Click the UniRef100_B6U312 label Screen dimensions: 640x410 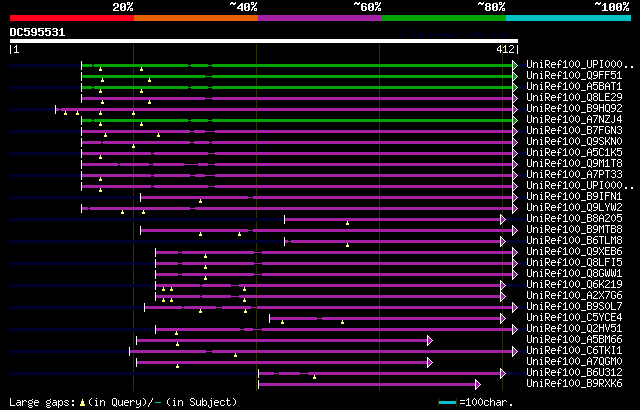[574, 373]
